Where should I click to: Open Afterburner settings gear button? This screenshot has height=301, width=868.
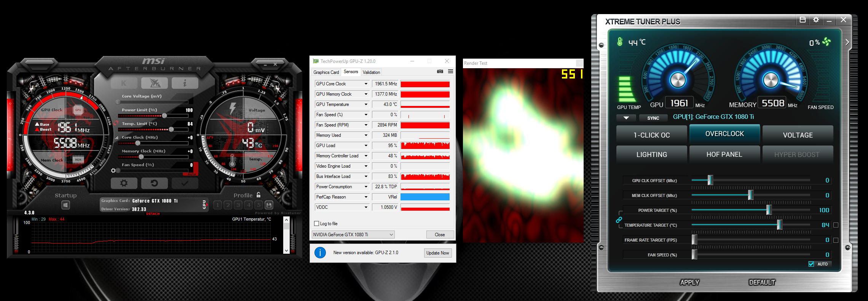click(124, 183)
